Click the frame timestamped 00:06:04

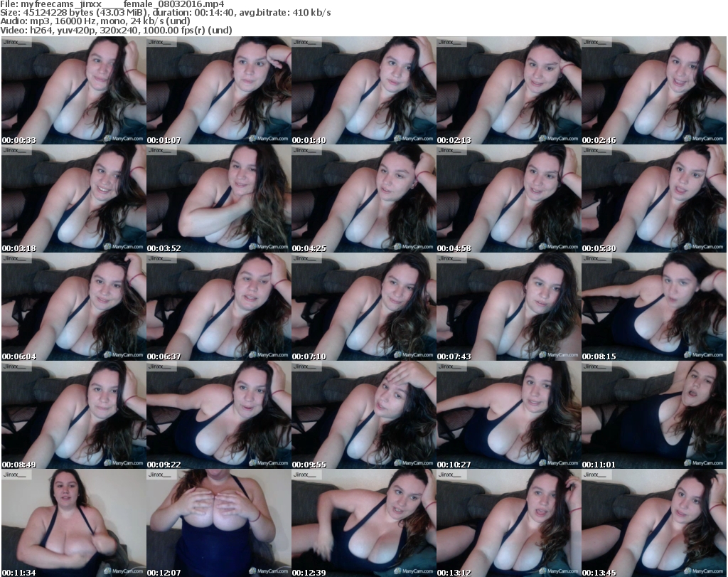[73, 307]
